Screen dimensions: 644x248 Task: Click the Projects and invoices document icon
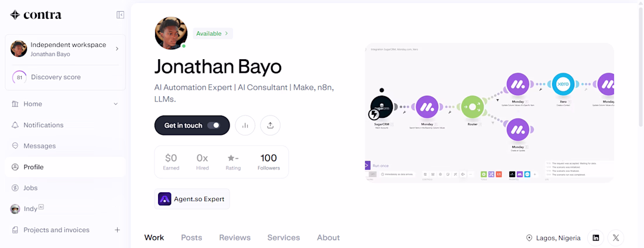point(15,230)
